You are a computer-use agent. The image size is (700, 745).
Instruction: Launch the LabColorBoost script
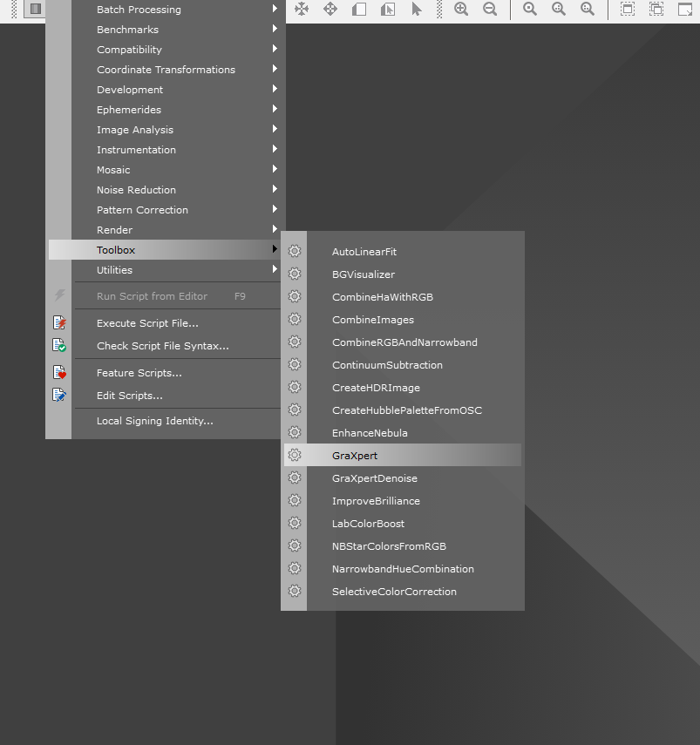tap(403, 524)
